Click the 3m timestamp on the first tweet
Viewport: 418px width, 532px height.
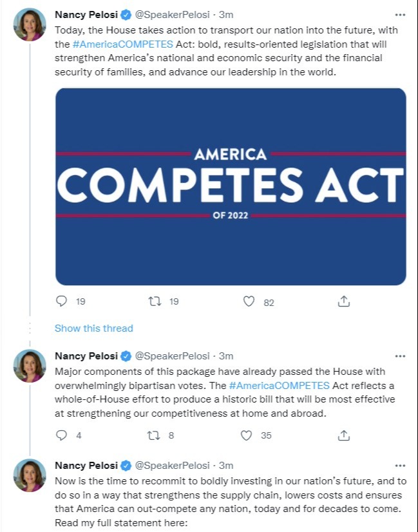[x=227, y=14]
